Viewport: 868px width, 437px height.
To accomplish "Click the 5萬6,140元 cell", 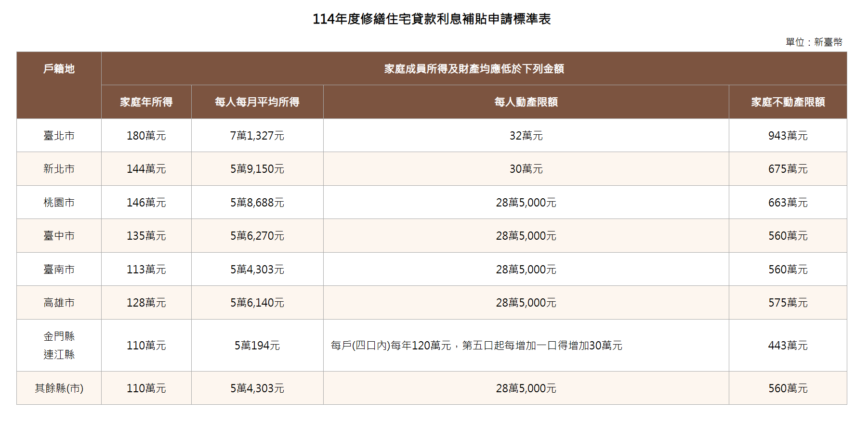I will [257, 303].
